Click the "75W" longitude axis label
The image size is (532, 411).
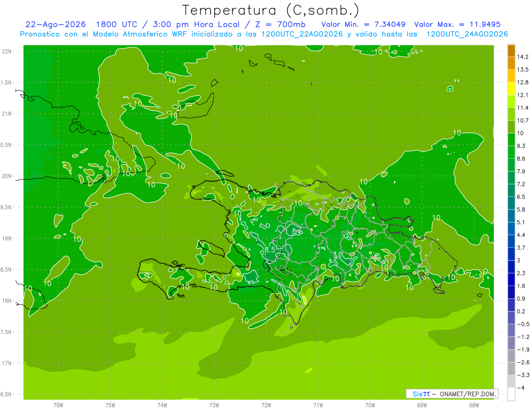click(x=110, y=405)
